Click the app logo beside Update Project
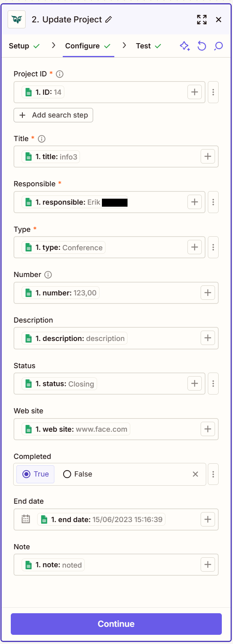Viewport: 233px width, 644px height. [x=16, y=19]
